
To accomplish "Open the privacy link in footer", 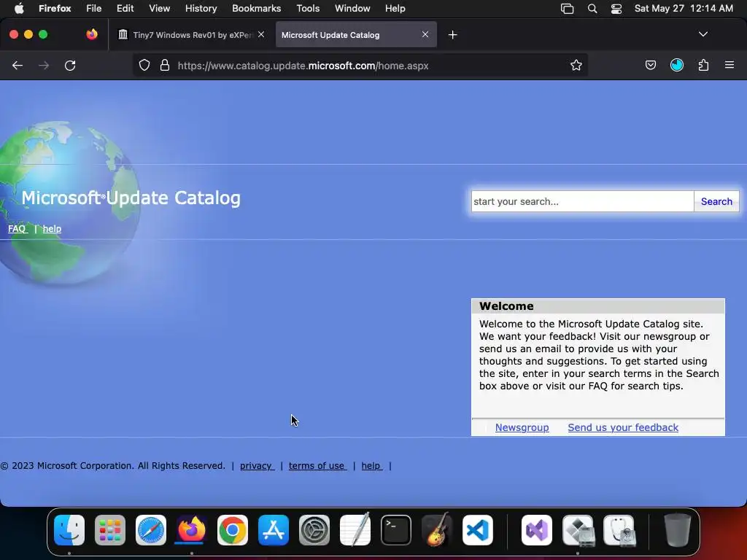I will [x=257, y=466].
